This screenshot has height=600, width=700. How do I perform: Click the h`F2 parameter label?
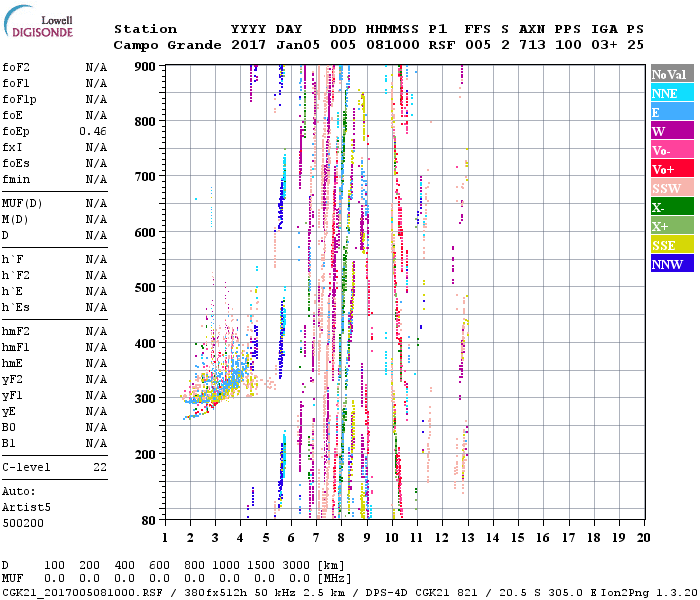point(16,275)
